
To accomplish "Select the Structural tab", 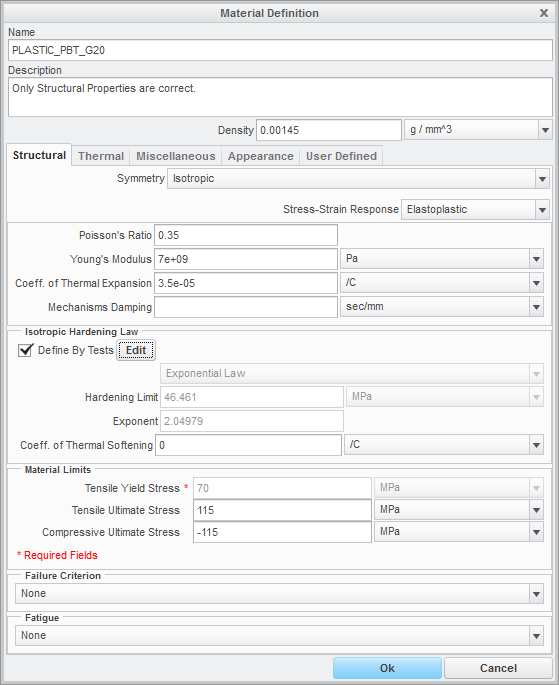I will tap(39, 155).
